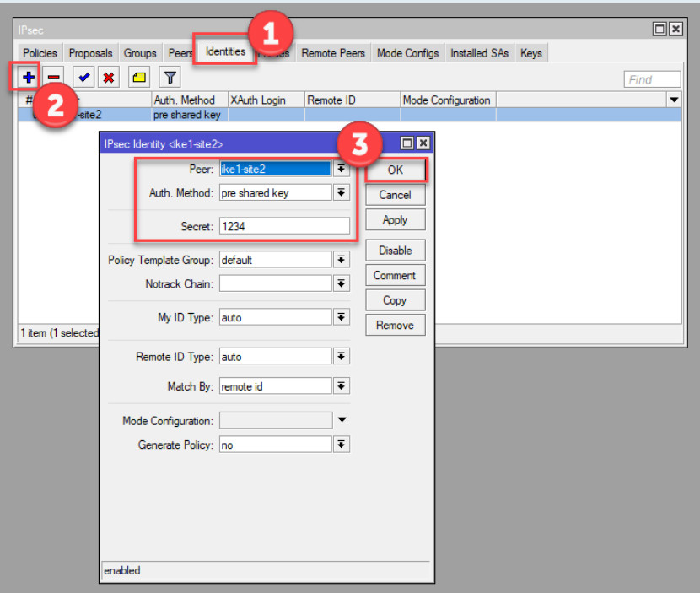Maximize the IPsec main window

[x=660, y=29]
